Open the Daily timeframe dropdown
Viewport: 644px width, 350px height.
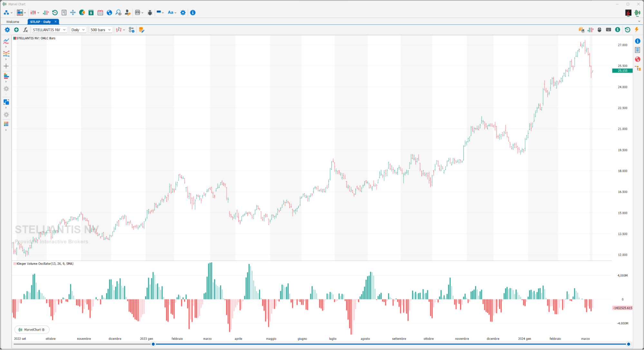pos(78,30)
